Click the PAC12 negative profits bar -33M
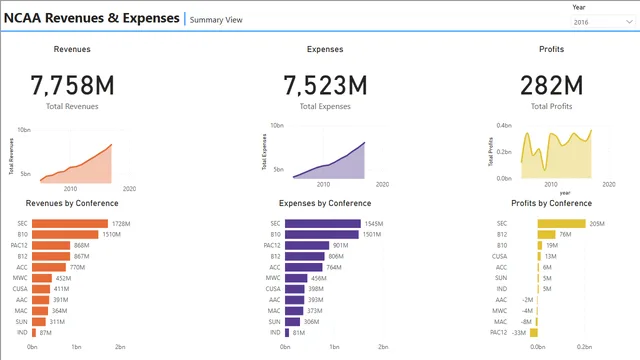This screenshot has height=360, width=640. tap(534, 333)
